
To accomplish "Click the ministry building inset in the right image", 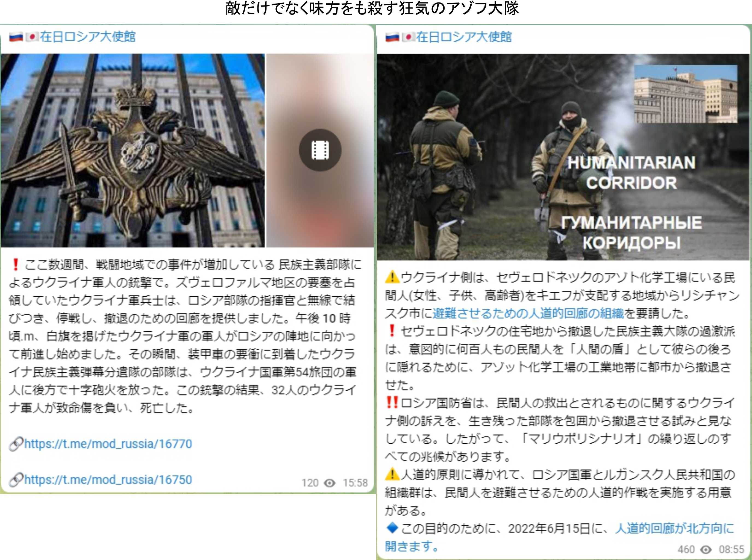I will 686,94.
